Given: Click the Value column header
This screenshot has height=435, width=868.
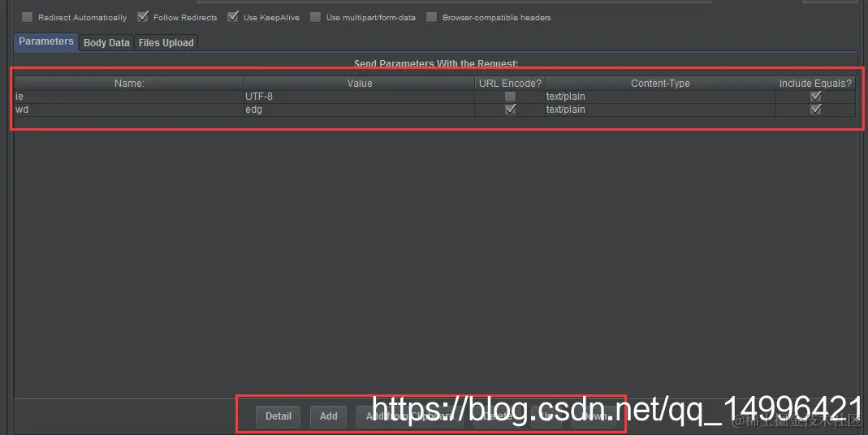Looking at the screenshot, I should click(359, 84).
